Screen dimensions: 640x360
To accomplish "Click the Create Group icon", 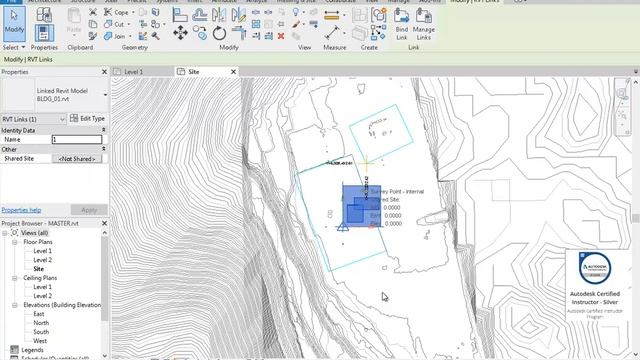I will tap(378, 15).
